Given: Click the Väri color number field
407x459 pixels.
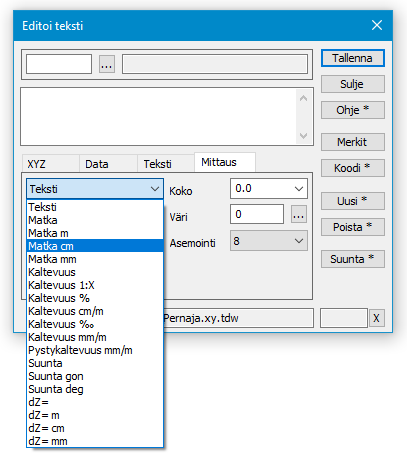Looking at the screenshot, I should click(257, 214).
